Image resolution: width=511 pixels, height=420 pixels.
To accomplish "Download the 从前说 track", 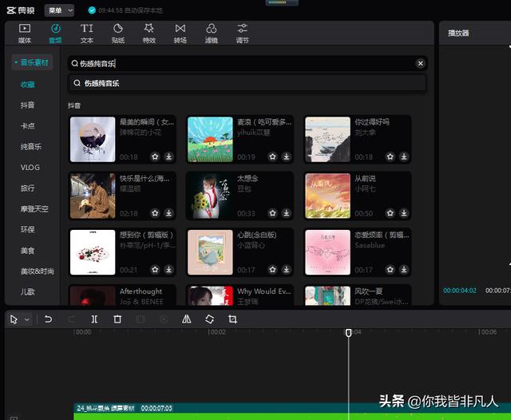I will (404, 213).
